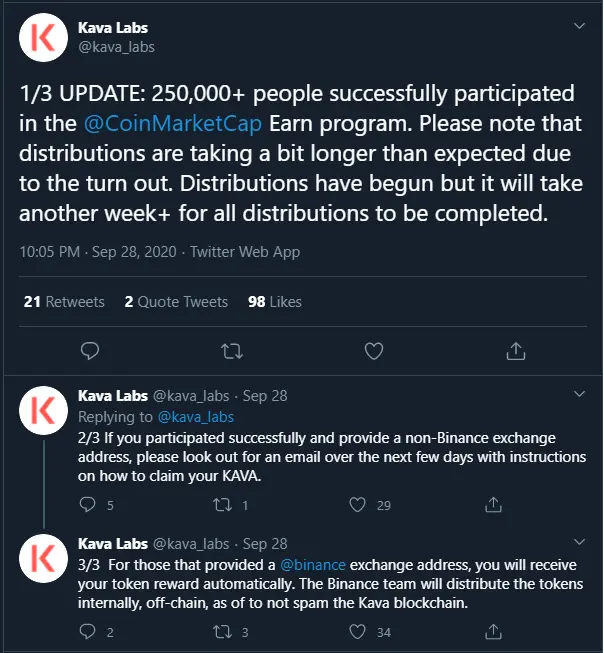The height and width of the screenshot is (653, 604).
Task: Open the @binance mention in 3/3 tweet
Action: pyautogui.click(x=313, y=565)
